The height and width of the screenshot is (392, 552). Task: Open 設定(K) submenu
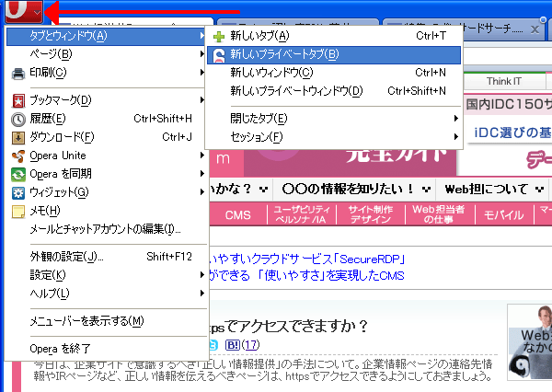click(106, 275)
